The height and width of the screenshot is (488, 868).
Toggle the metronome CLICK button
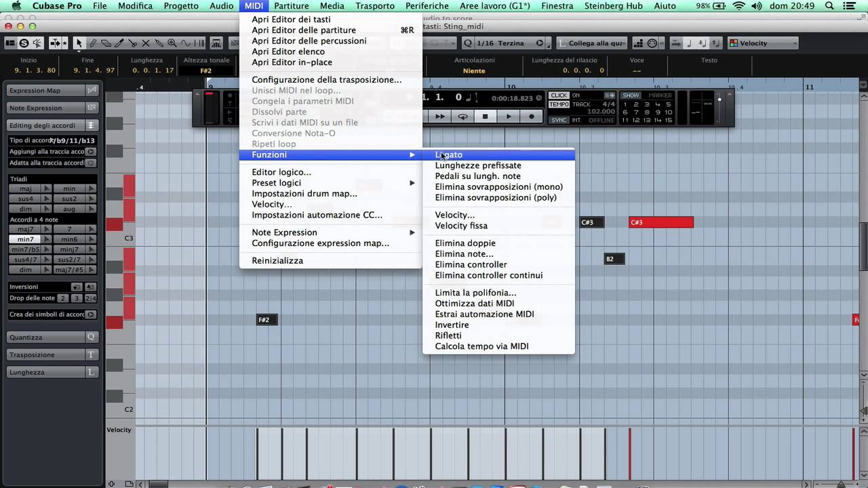559,96
